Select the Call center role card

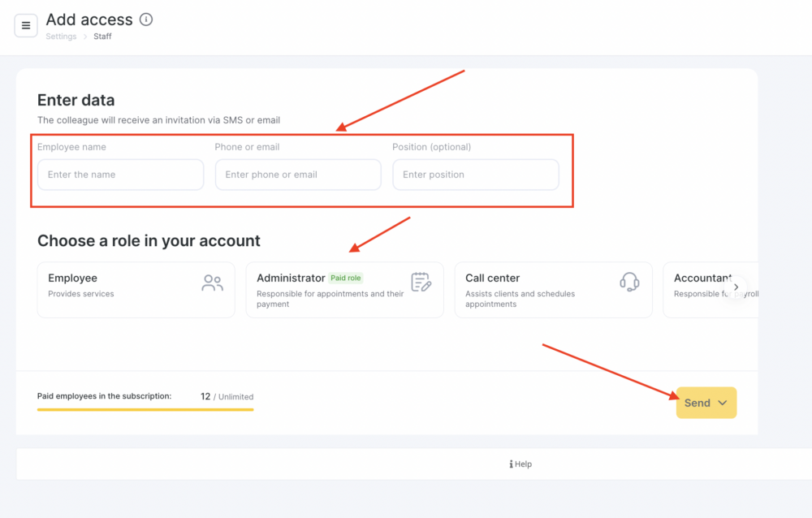(553, 290)
